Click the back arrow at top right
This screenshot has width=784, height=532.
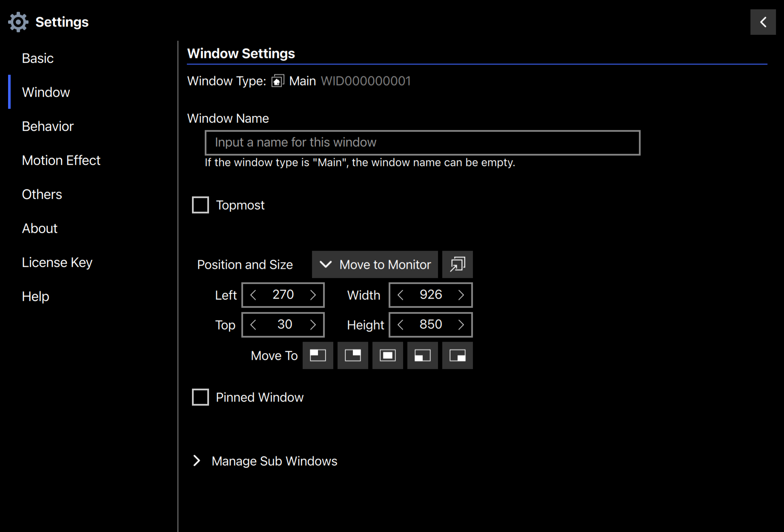point(763,22)
